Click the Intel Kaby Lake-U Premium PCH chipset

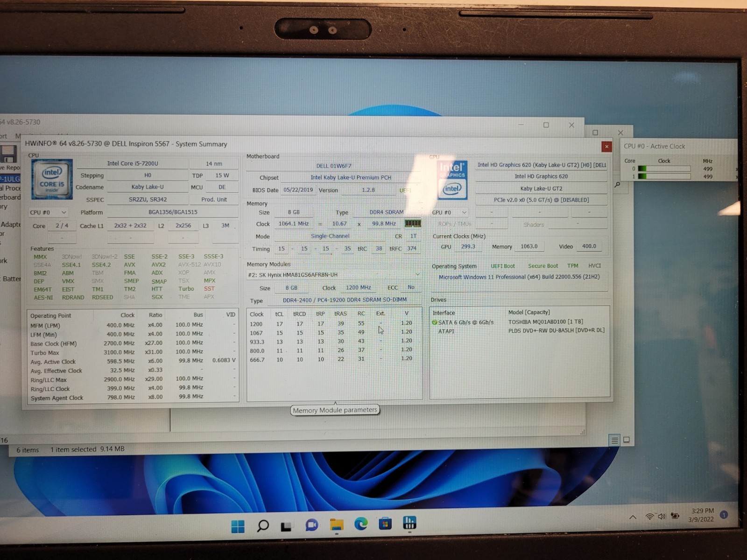point(351,177)
